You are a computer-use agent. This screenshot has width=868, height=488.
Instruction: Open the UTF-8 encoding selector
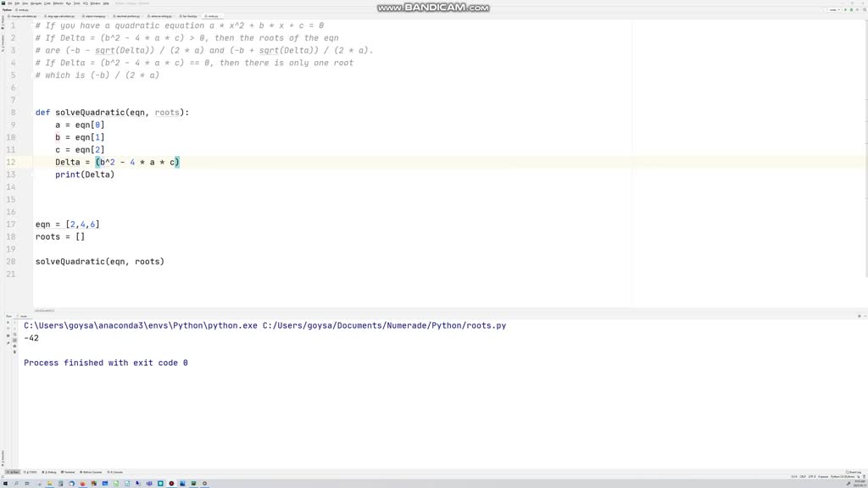tap(812, 476)
